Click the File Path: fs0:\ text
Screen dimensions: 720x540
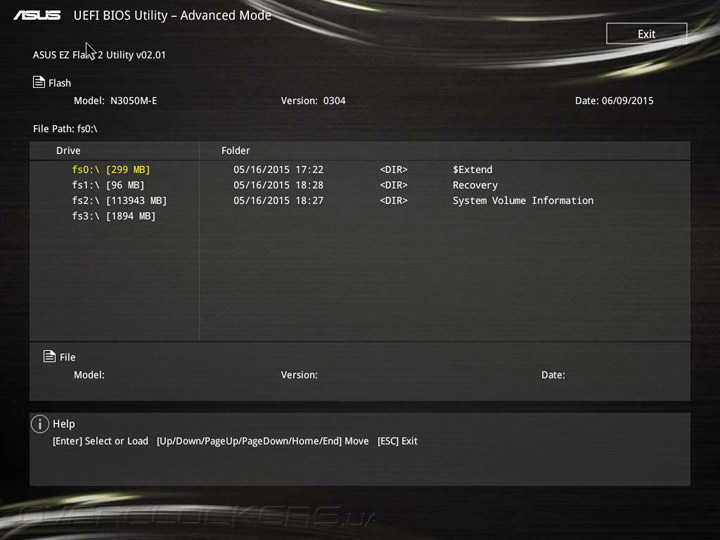(x=65, y=129)
